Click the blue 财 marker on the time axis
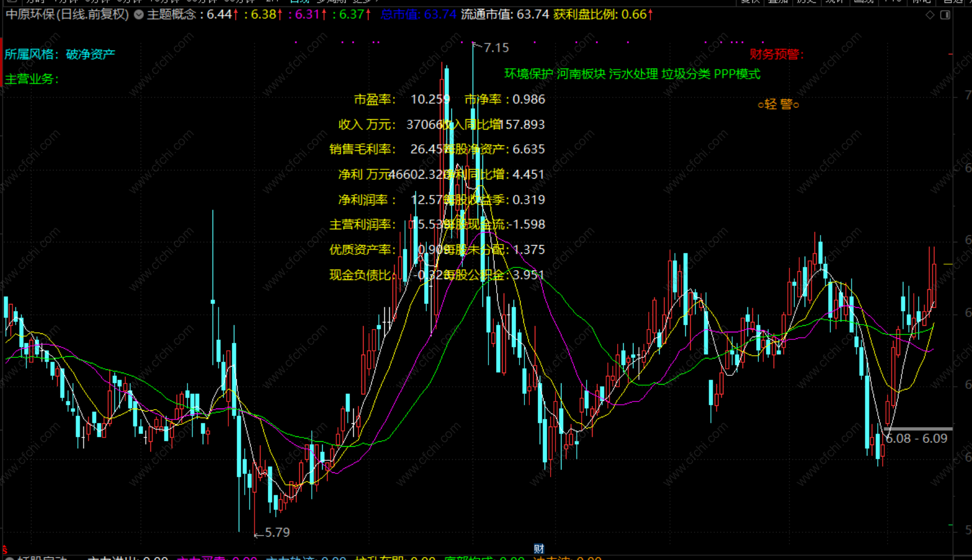The width and height of the screenshot is (972, 560). (x=539, y=549)
